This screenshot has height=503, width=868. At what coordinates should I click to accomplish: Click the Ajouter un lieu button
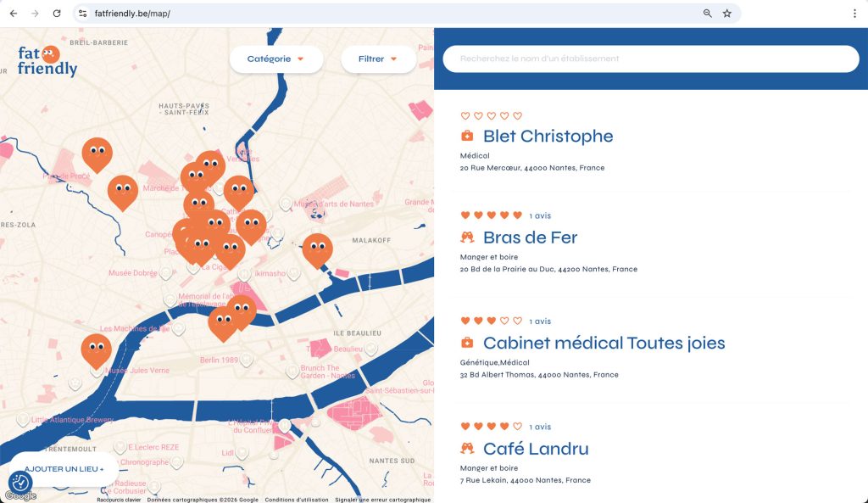pos(64,468)
